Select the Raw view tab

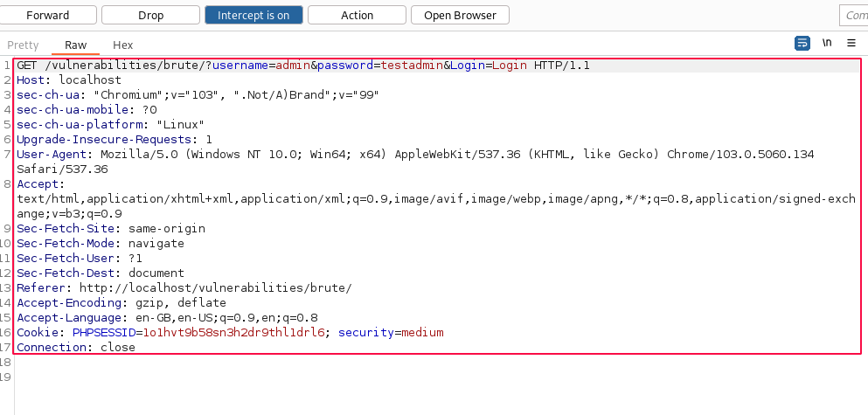(76, 45)
